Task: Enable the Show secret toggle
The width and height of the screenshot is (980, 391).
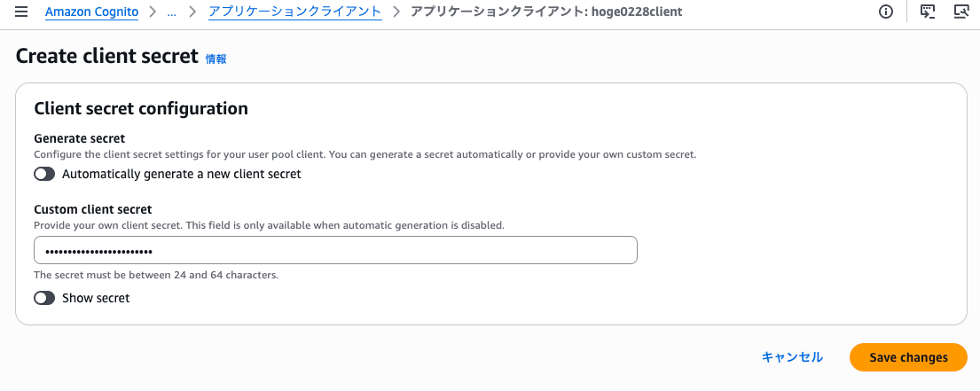Action: click(x=44, y=299)
